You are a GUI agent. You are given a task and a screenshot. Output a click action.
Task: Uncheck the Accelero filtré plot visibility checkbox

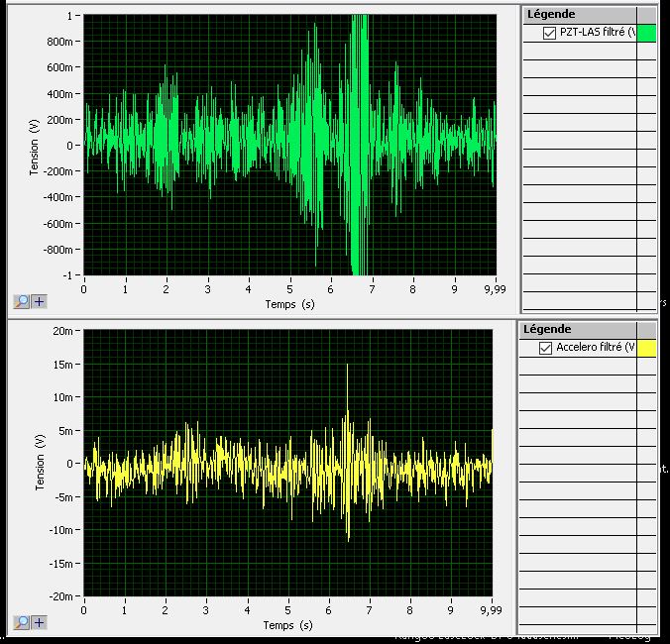pyautogui.click(x=545, y=348)
